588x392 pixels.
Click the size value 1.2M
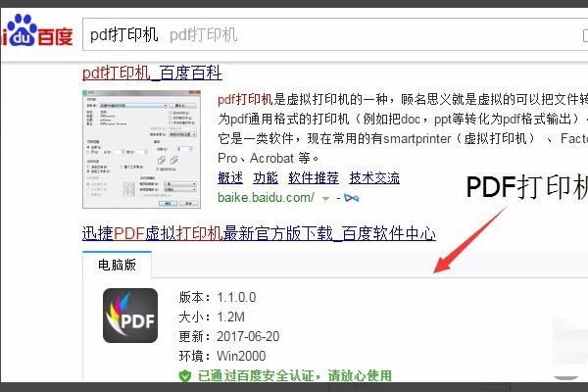[230, 317]
